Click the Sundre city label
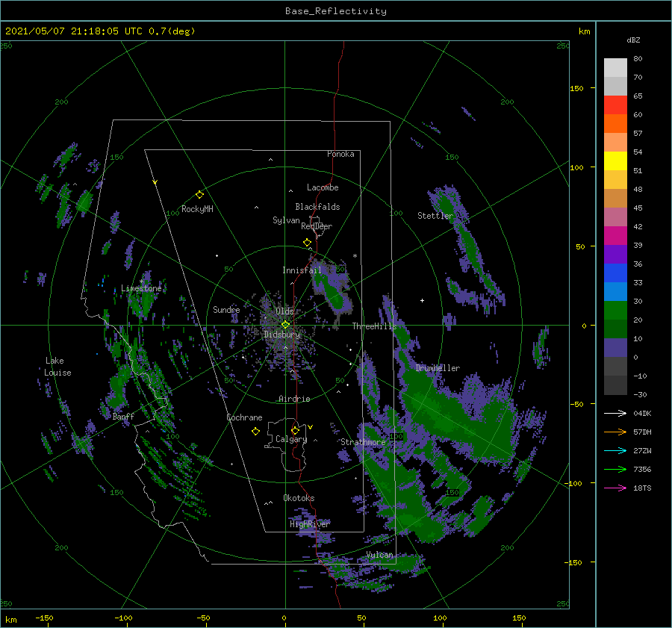Image resolution: width=672 pixels, height=628 pixels. coord(226,309)
